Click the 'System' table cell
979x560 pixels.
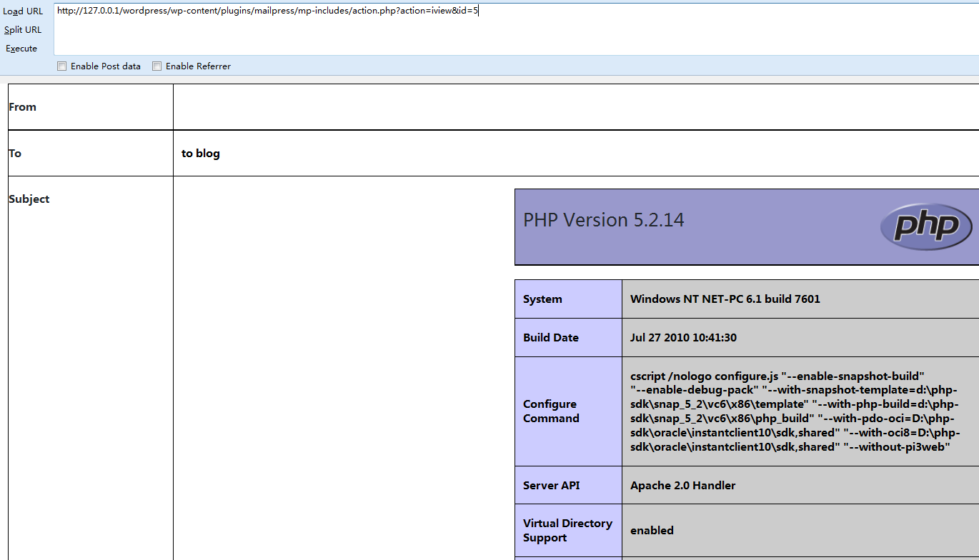pos(569,299)
